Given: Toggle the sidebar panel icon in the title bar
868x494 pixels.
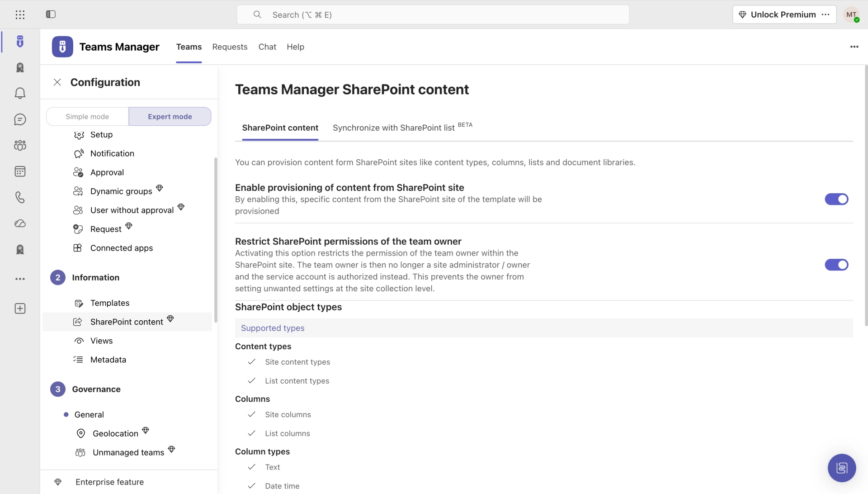Looking at the screenshot, I should (51, 14).
